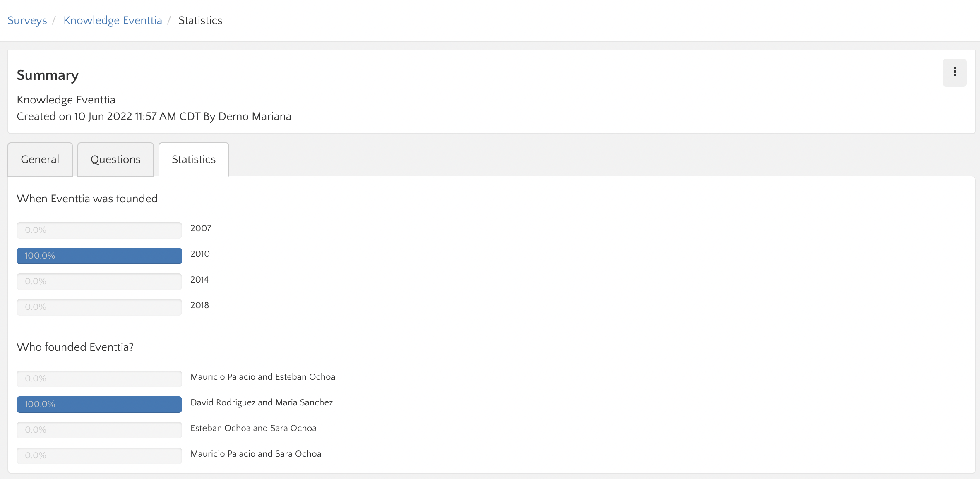Click the 0.0% bar for 2007
Image resolution: width=980 pixels, height=479 pixels.
(x=99, y=230)
